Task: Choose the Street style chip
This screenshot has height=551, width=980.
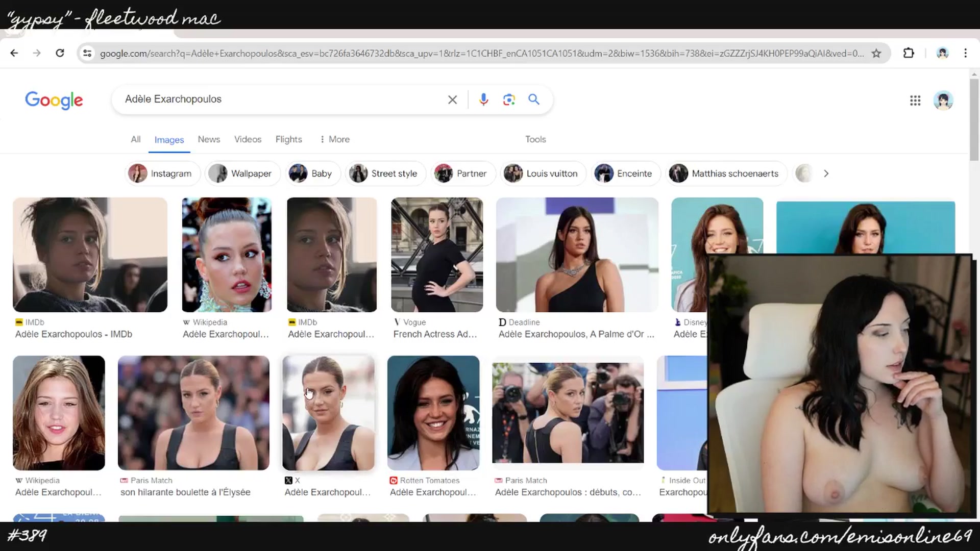Action: point(385,173)
